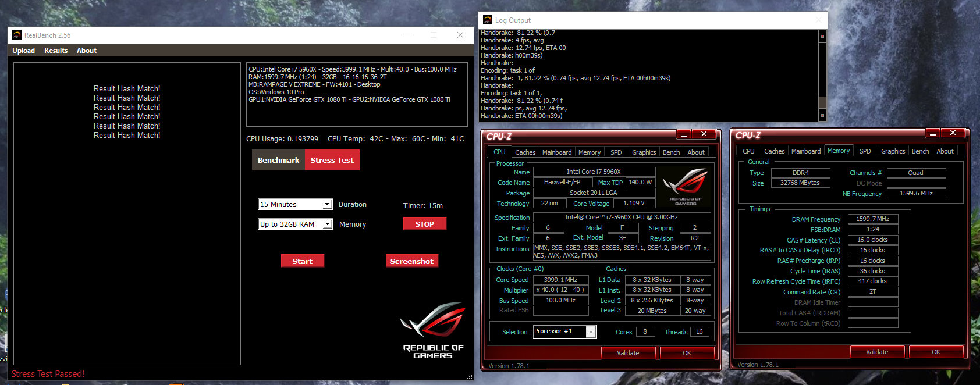Click the CAS# Latency value '16.0 clocks'
The height and width of the screenshot is (385, 980).
873,240
